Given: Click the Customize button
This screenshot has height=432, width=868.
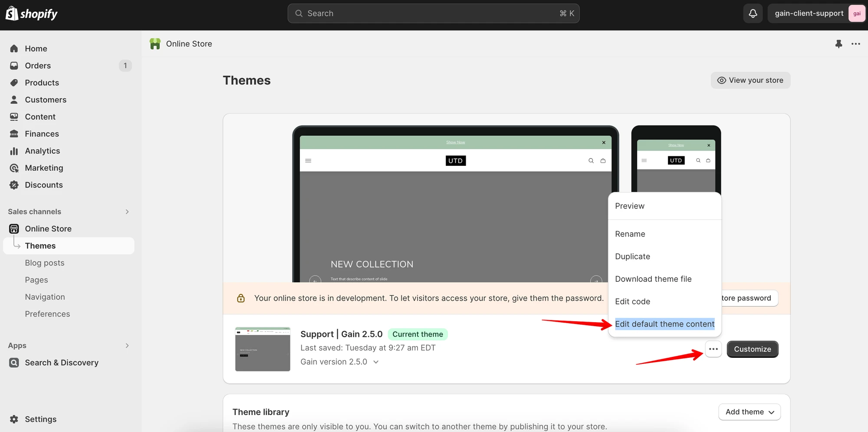Looking at the screenshot, I should coord(753,349).
